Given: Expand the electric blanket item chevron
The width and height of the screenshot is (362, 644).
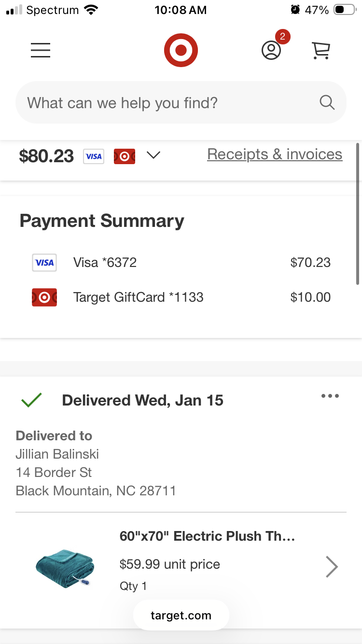Looking at the screenshot, I should coord(332,567).
